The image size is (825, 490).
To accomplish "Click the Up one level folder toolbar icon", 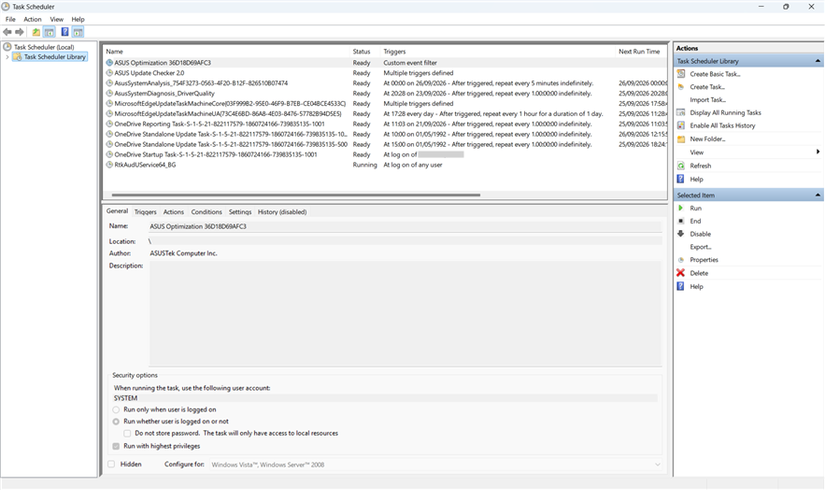I will click(36, 32).
